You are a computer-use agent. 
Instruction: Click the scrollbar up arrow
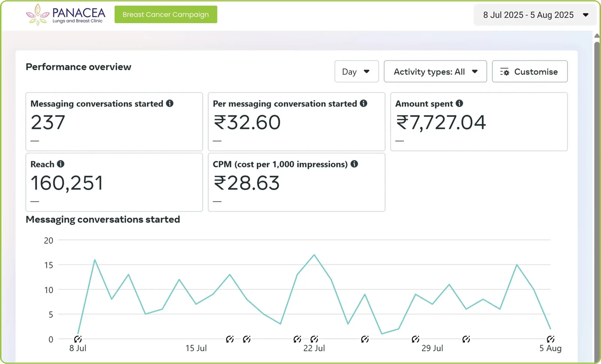tap(597, 35)
